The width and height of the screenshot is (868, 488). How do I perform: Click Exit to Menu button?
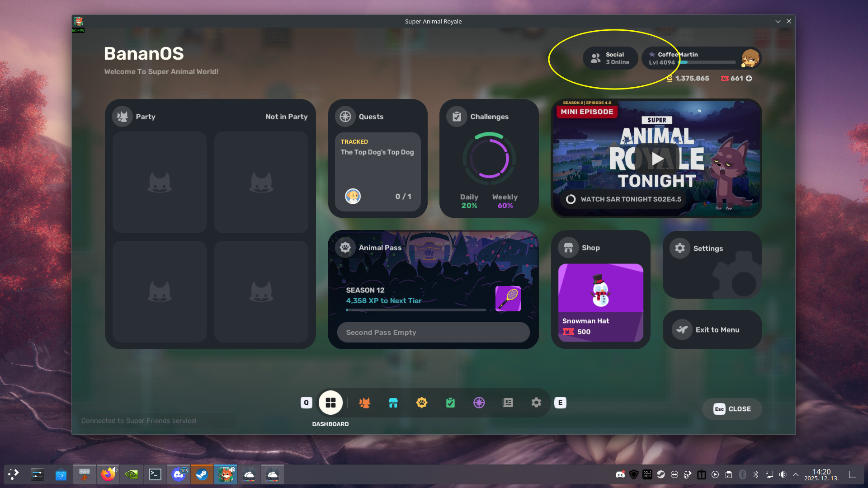pyautogui.click(x=712, y=330)
